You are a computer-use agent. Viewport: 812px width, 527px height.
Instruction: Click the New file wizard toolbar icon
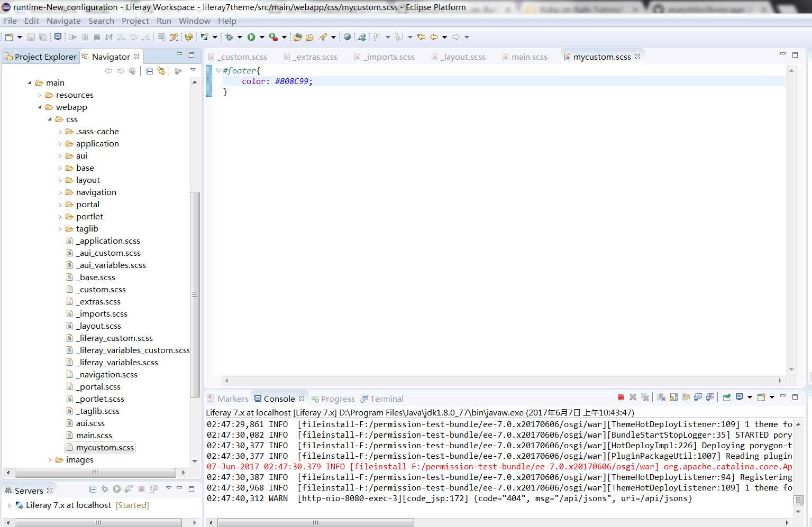[8, 37]
